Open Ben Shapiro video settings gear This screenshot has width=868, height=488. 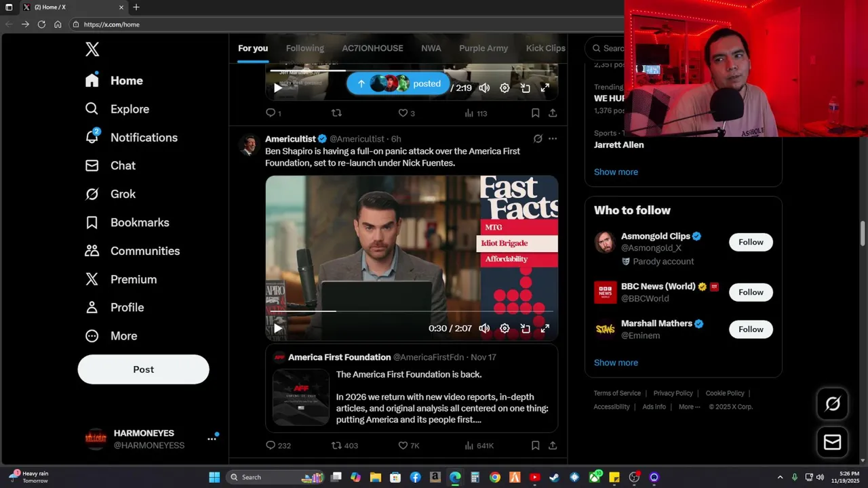pos(505,328)
